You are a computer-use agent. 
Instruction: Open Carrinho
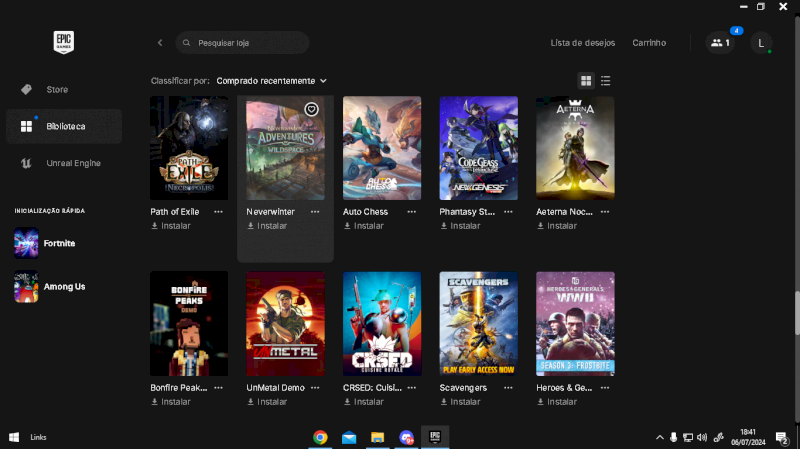[649, 43]
